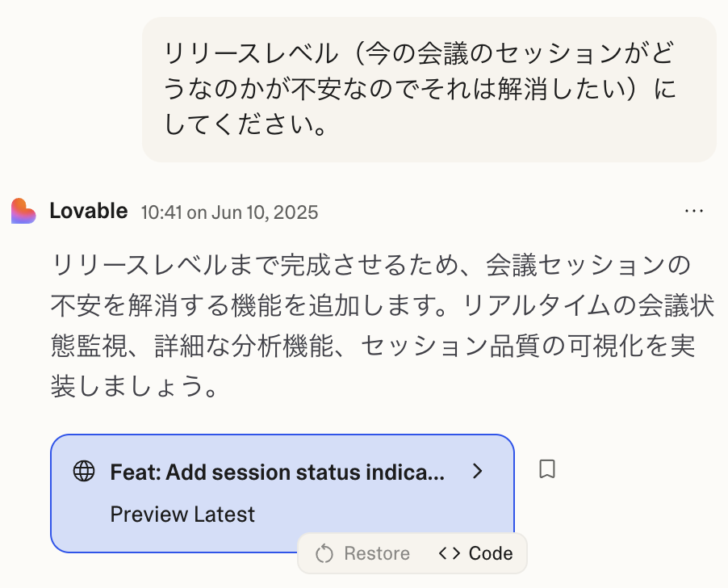This screenshot has height=588, width=728.
Task: Click the 10:41 on Jun 10, 2025 timestamp
Action: click(229, 212)
